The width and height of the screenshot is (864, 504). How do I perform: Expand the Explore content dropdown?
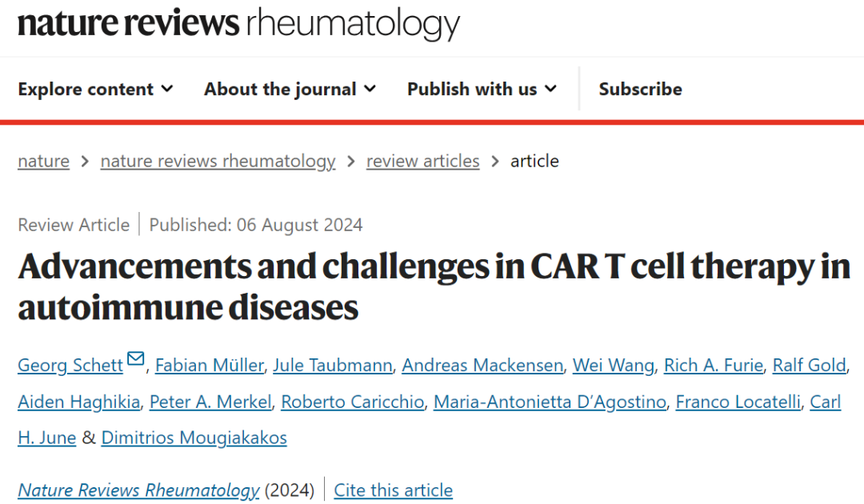[x=95, y=90]
